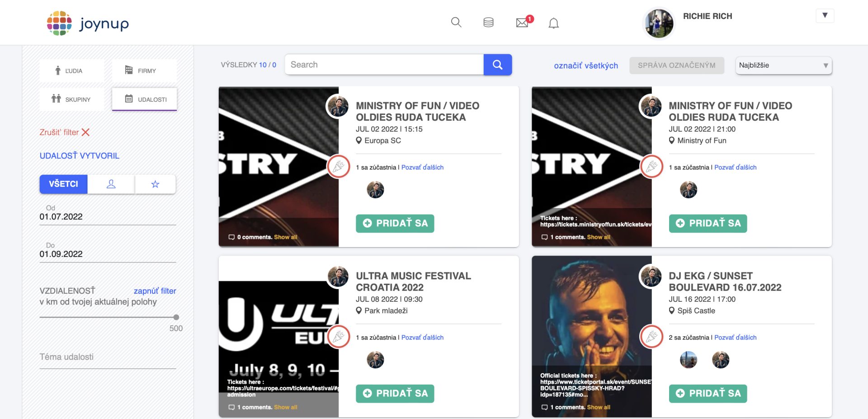The width and height of the screenshot is (868, 419).
Task: Click the joynup logo
Action: [88, 23]
